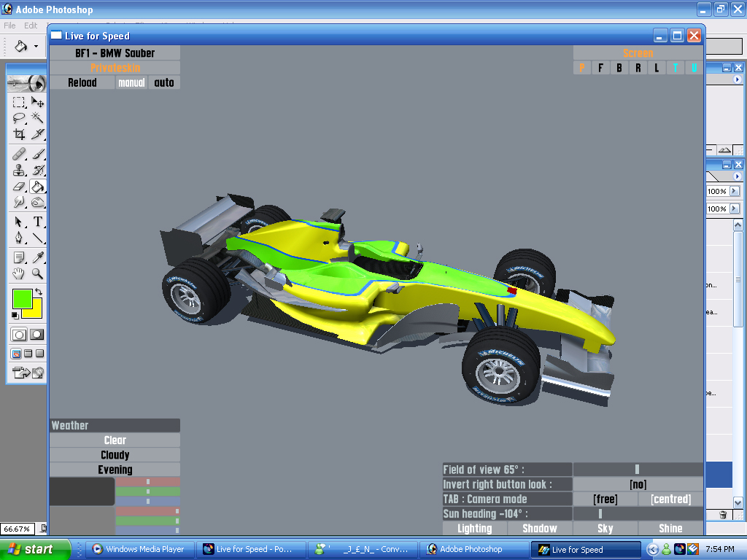Select the Move tool
Viewport: 747px width, 560px height.
pyautogui.click(x=37, y=102)
